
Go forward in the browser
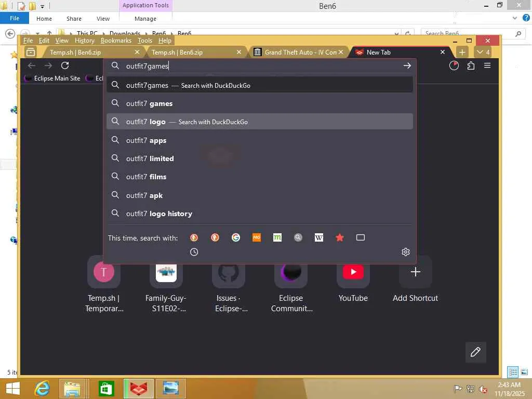pyautogui.click(x=48, y=65)
